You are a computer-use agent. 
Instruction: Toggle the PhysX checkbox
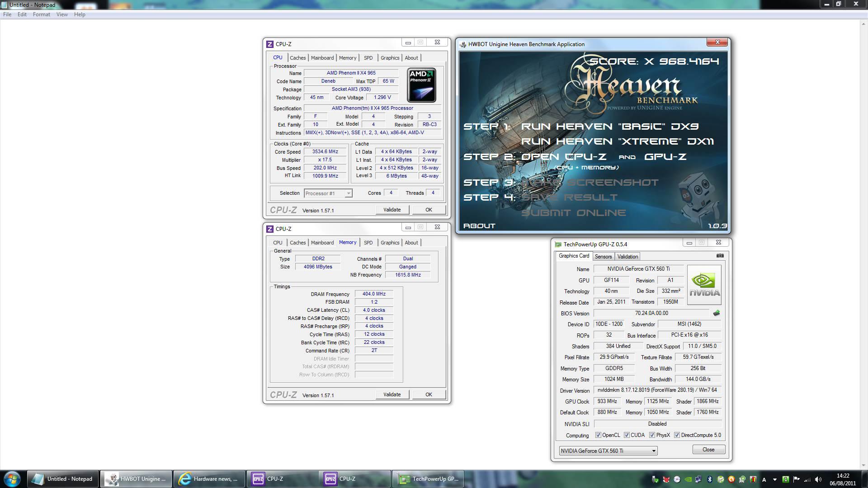(652, 435)
